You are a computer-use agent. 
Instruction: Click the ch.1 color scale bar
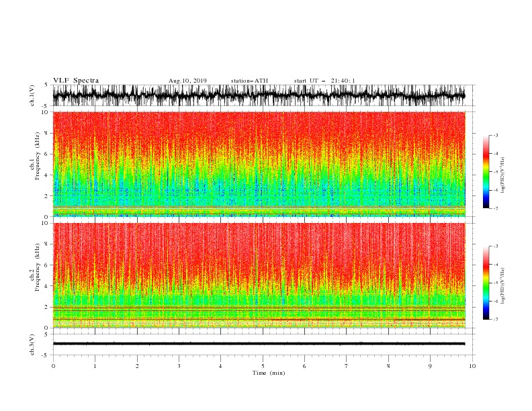point(486,172)
